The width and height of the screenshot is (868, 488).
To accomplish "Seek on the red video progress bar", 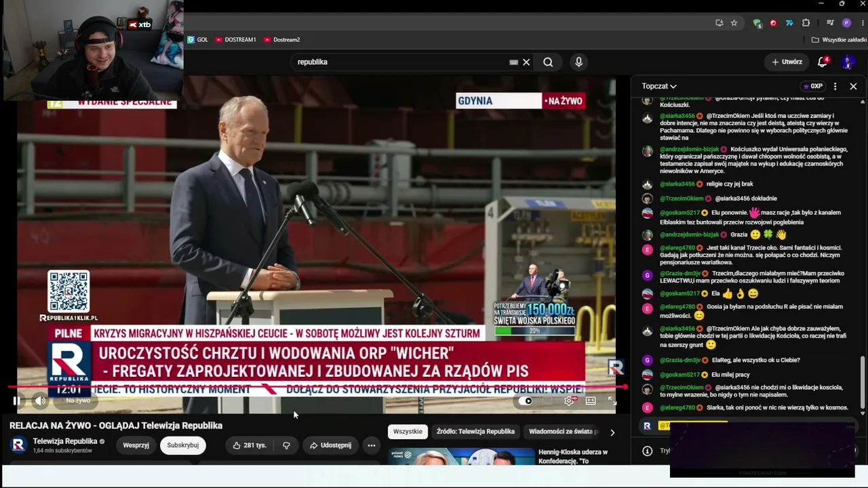I will pyautogui.click(x=317, y=387).
